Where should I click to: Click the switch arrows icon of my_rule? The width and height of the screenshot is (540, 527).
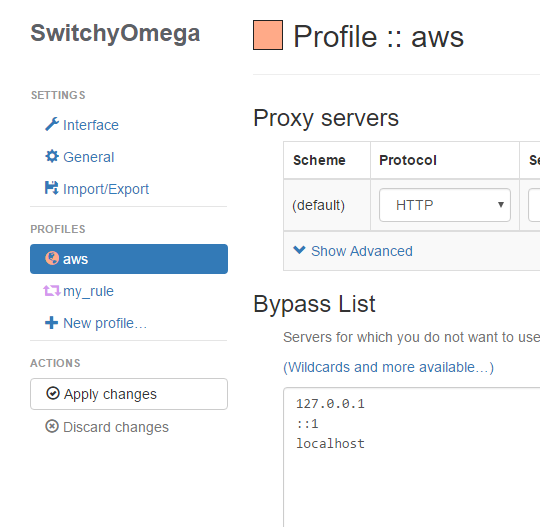click(52, 291)
